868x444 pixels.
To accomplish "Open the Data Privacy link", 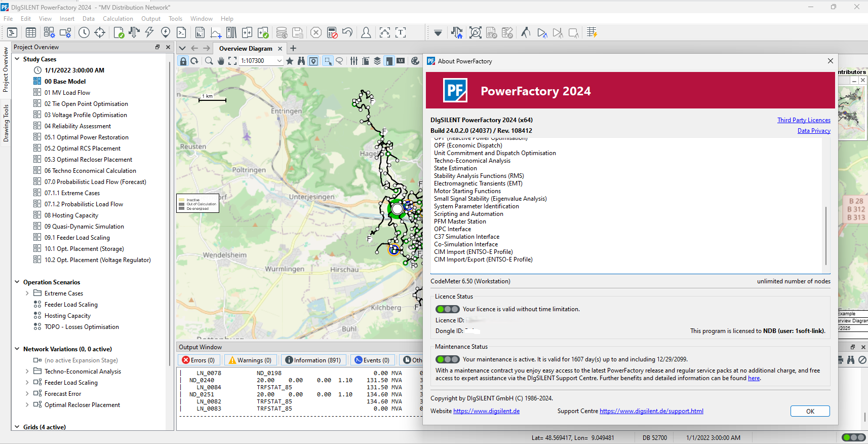I will tap(814, 131).
